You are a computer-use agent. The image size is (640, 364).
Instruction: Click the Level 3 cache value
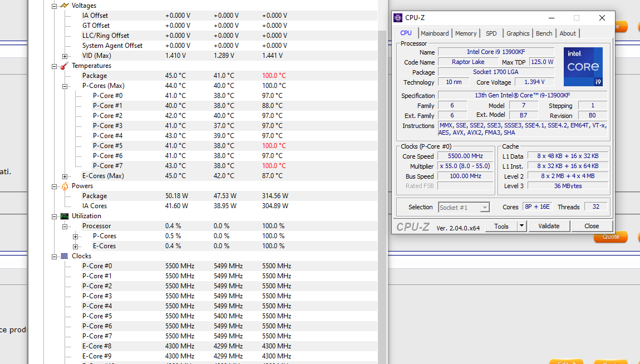coord(568,186)
